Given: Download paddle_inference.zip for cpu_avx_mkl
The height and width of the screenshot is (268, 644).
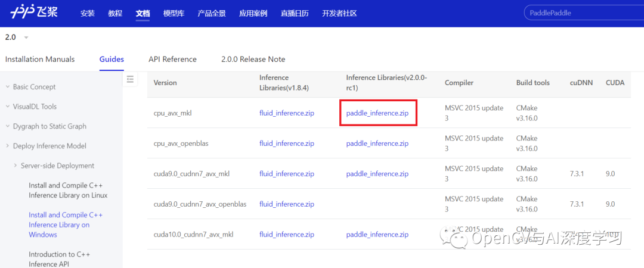Looking at the screenshot, I should click(x=377, y=113).
